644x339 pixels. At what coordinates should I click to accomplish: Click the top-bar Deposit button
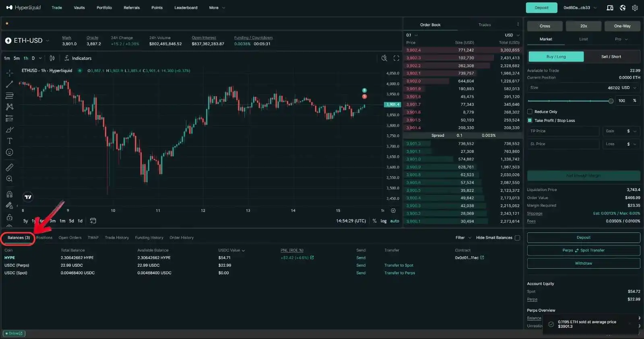click(541, 8)
